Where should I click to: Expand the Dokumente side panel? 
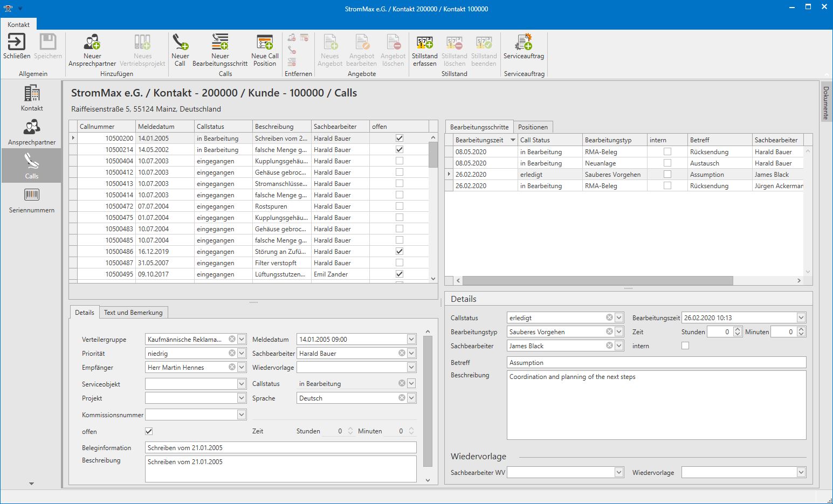pyautogui.click(x=825, y=102)
